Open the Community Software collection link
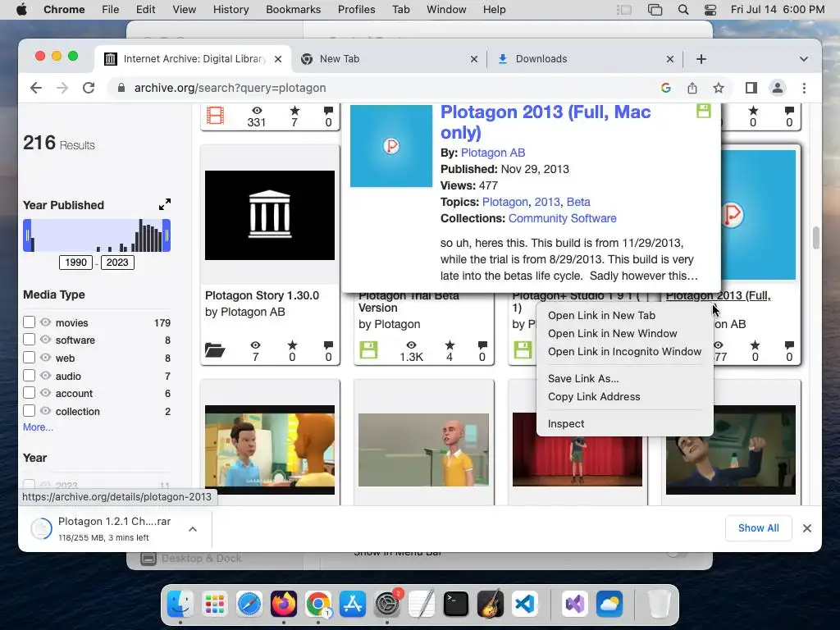Screen dimensions: 840x630 (x=562, y=218)
